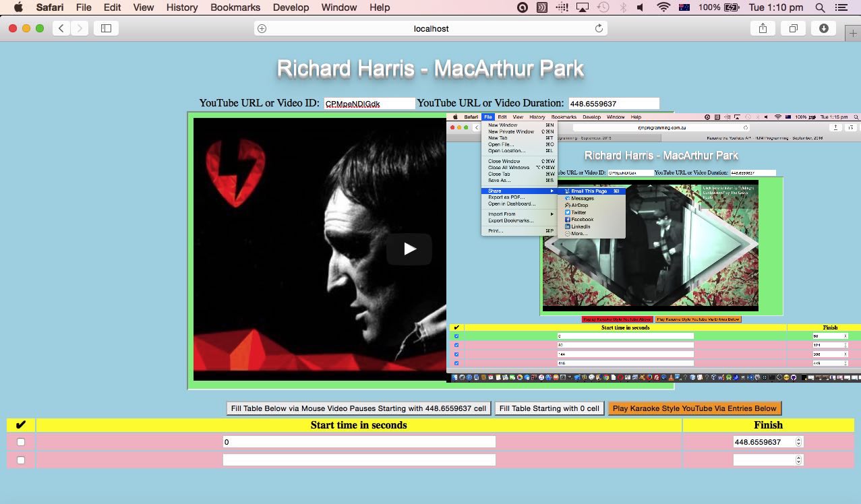This screenshot has height=504, width=861.
Task: Open the Develop menu
Action: [291, 7]
